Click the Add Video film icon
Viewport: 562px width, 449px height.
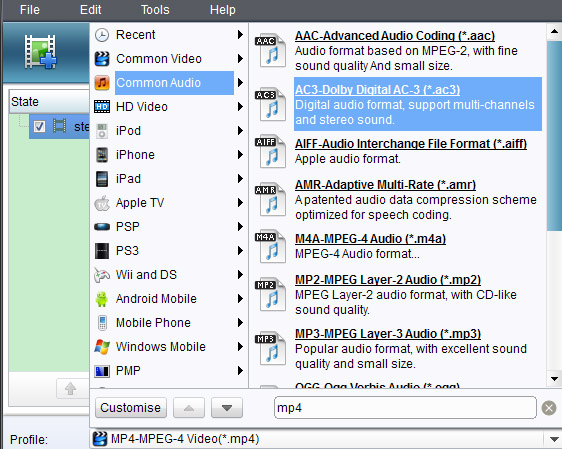click(x=40, y=52)
